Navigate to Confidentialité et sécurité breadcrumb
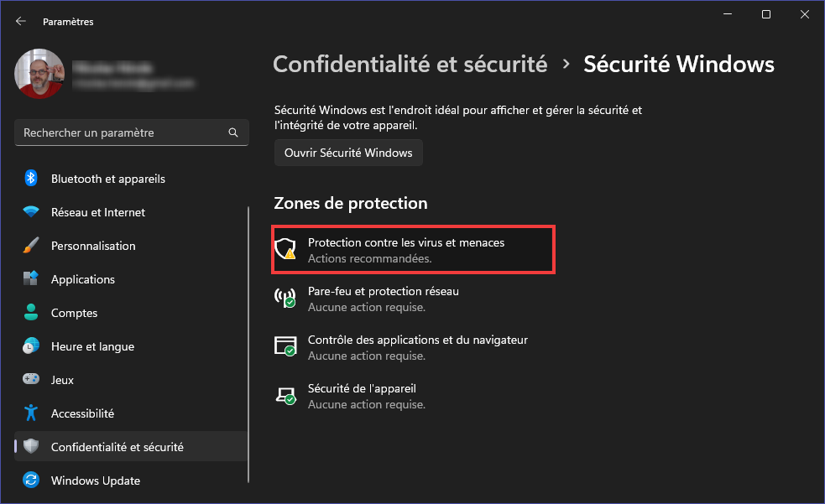The image size is (825, 504). 410,64
